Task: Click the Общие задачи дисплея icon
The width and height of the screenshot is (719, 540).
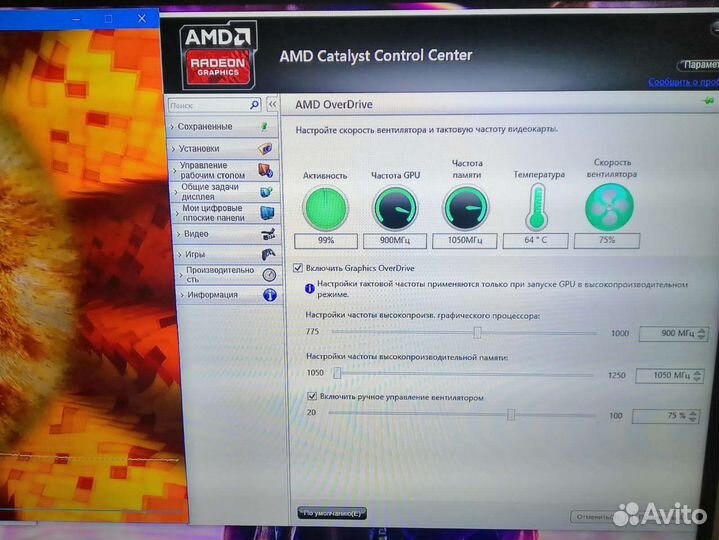Action: pyautogui.click(x=266, y=192)
